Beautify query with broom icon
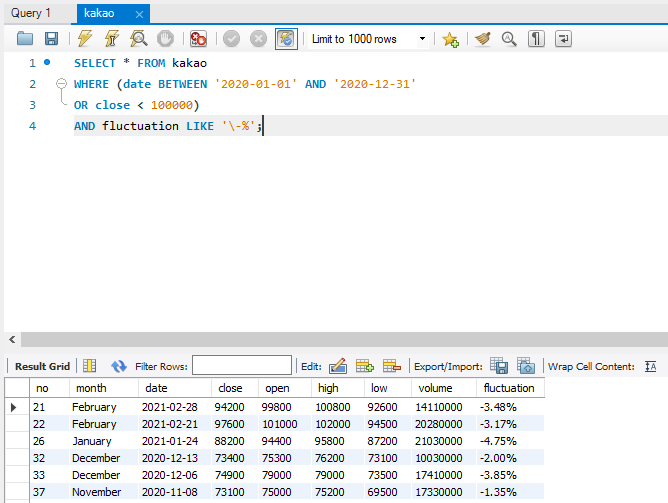Viewport: 668px width, 503px height. [x=483, y=39]
